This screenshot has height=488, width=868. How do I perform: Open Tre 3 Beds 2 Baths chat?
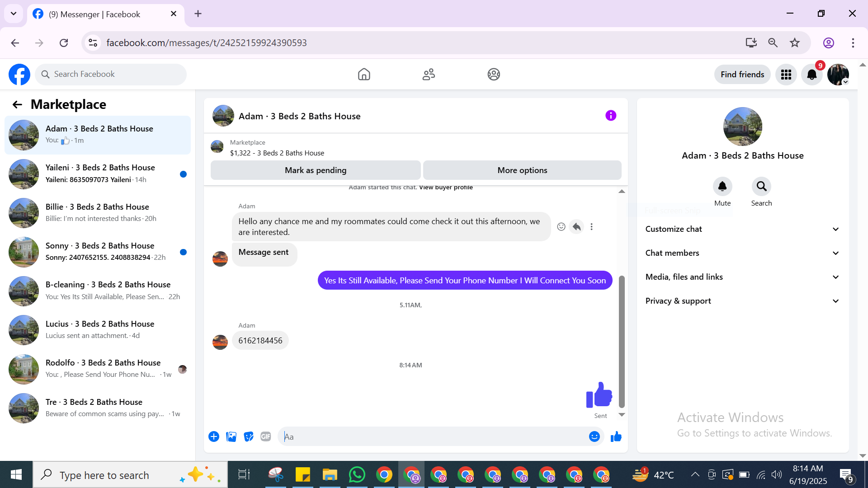98,408
